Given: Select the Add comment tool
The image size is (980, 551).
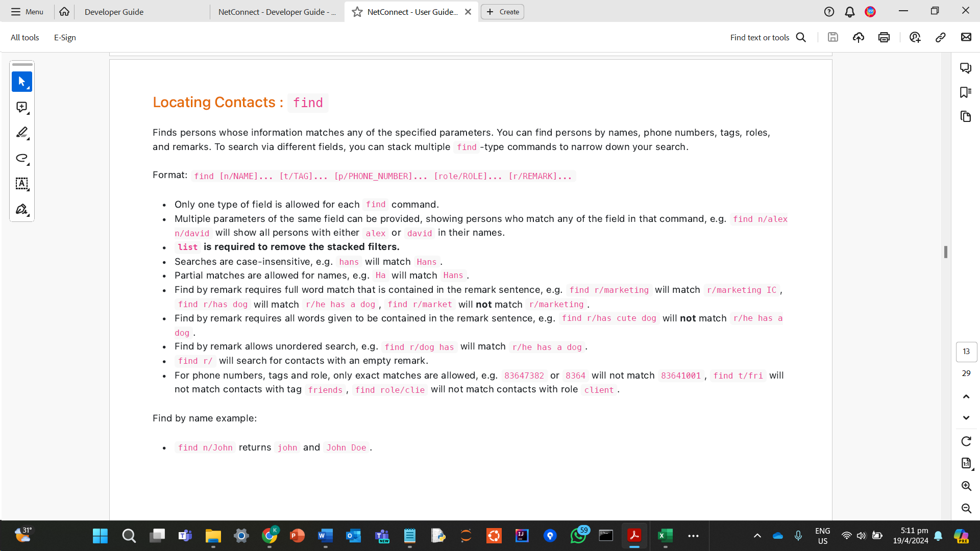Looking at the screenshot, I should click(x=21, y=107).
